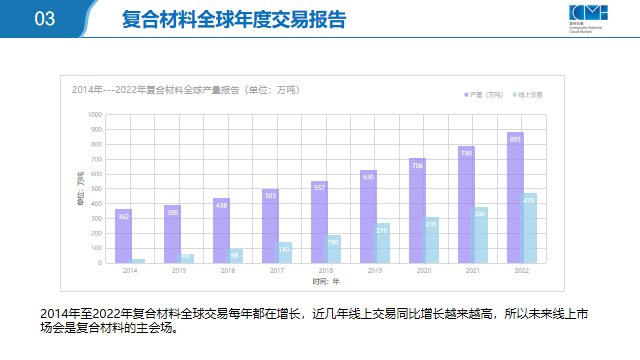Select the 2014 purple bar labeled 362

(123, 236)
